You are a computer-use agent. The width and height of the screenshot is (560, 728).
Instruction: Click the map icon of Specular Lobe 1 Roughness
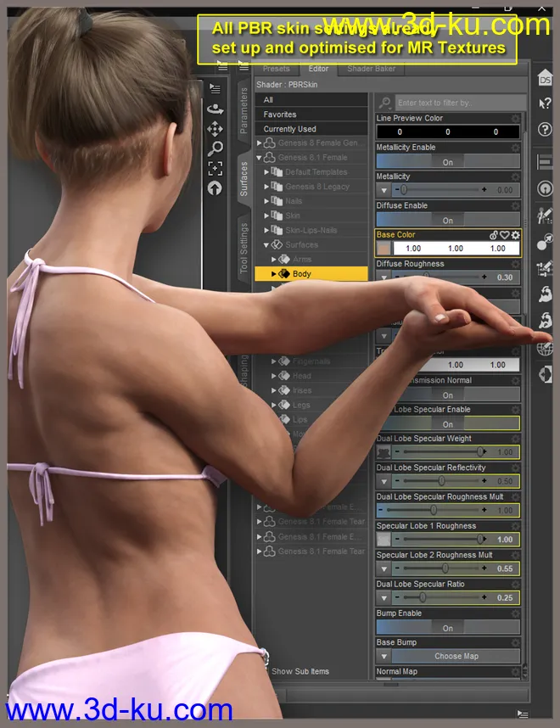point(384,540)
